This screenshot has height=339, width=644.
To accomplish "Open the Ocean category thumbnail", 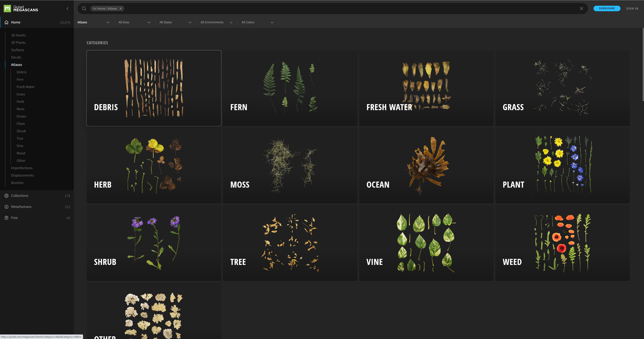I will coord(426,165).
